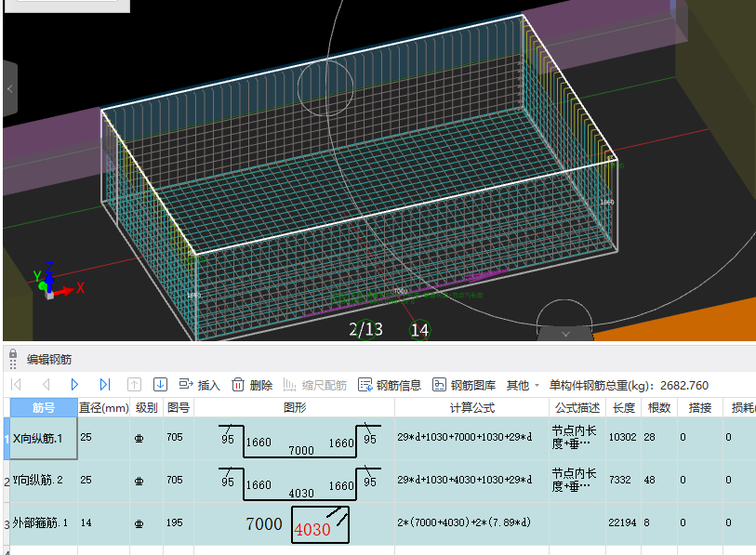This screenshot has width=756, height=555.
Task: Click the 筋号 column header
Action: 44,408
